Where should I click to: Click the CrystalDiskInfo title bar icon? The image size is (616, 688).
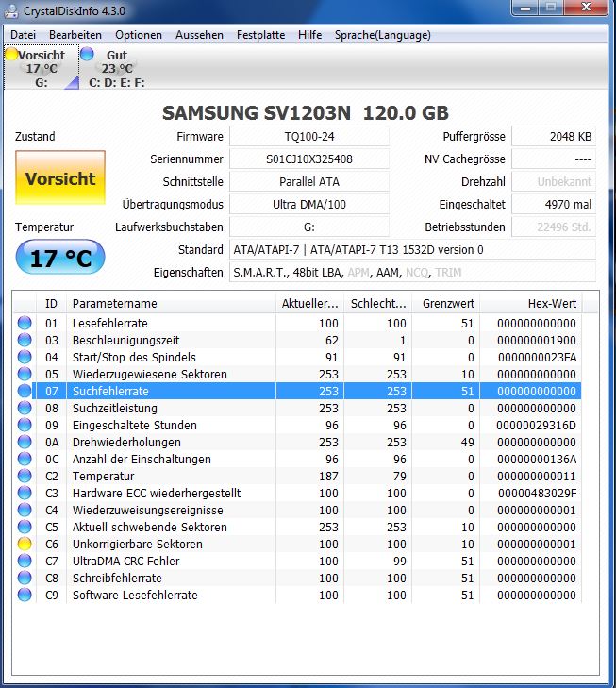tap(10, 10)
